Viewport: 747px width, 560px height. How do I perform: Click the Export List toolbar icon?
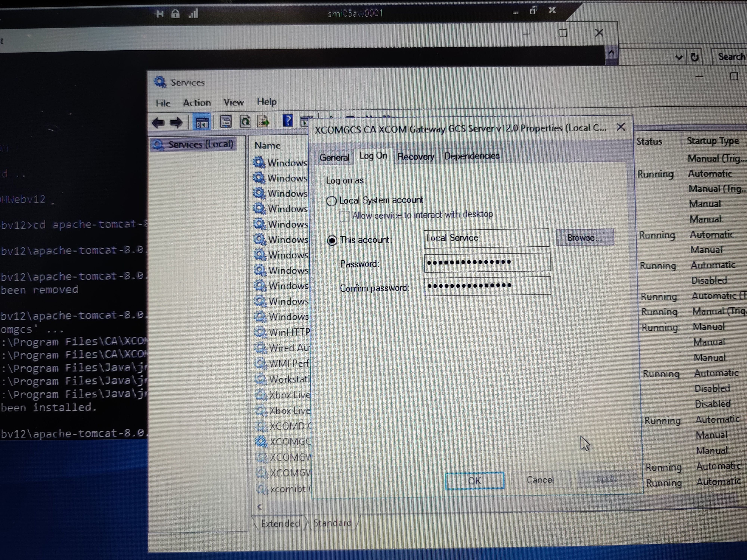(263, 121)
